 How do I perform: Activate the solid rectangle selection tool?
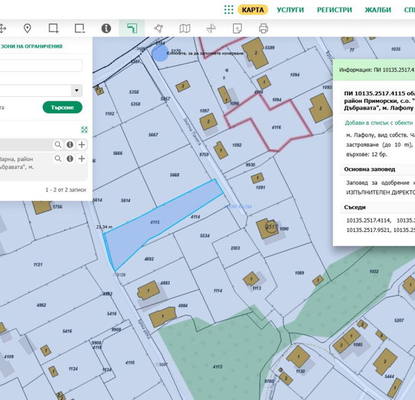coord(53,28)
